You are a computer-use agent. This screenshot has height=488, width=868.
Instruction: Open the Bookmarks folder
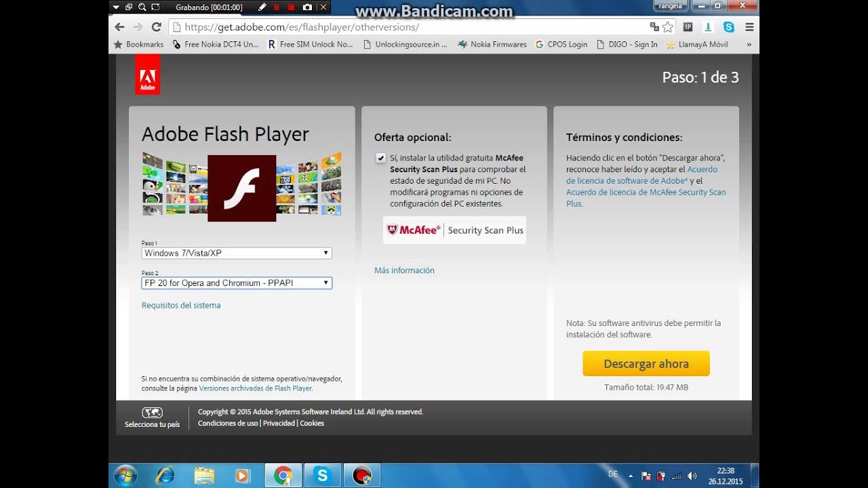(x=138, y=44)
